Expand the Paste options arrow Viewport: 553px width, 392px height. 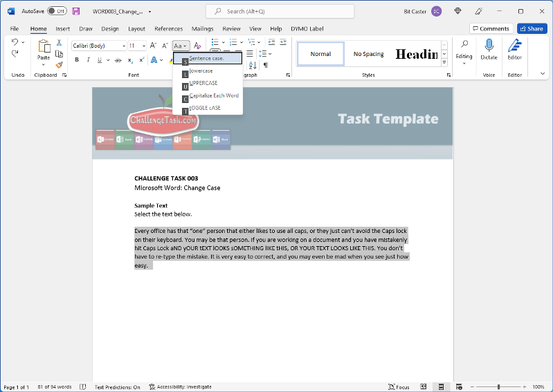coord(44,64)
